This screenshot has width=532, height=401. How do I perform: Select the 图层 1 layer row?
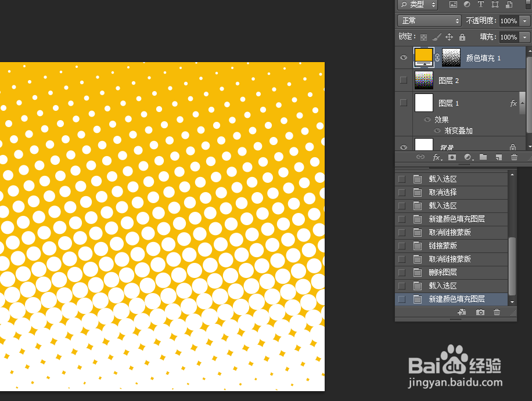pyautogui.click(x=461, y=103)
